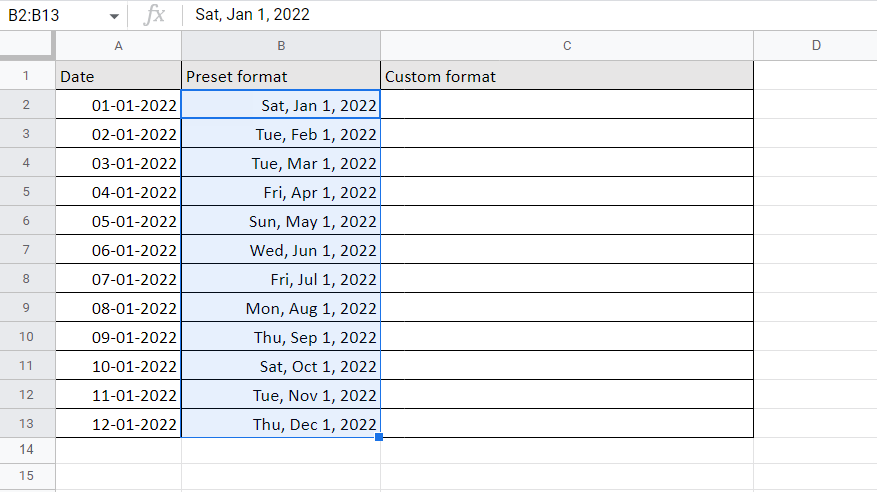Select the column B header

point(281,46)
